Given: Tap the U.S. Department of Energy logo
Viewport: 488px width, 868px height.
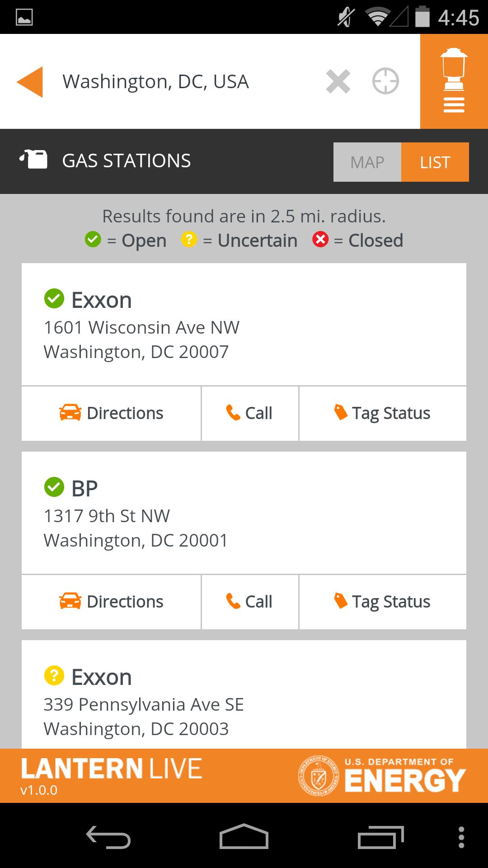Looking at the screenshot, I should [382, 775].
